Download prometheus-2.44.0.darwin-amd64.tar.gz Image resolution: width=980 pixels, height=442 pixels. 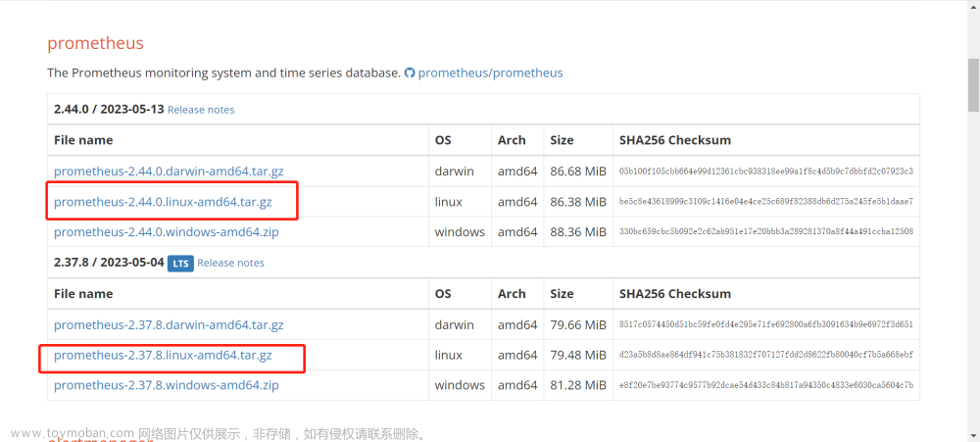[169, 172]
